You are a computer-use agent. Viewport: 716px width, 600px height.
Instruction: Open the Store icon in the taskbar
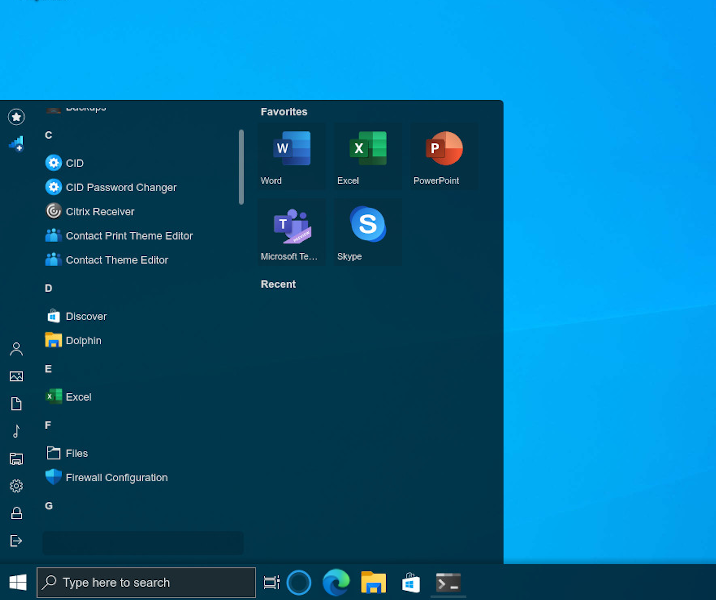point(410,582)
